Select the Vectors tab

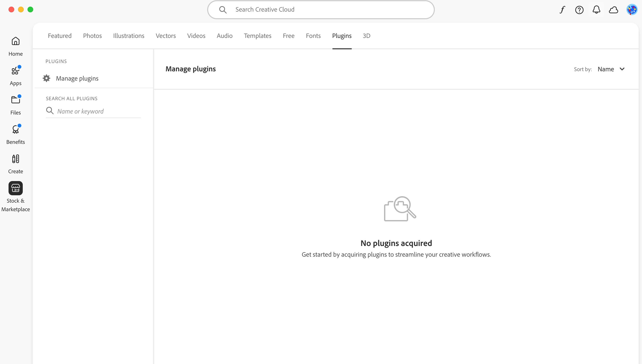coord(165,36)
